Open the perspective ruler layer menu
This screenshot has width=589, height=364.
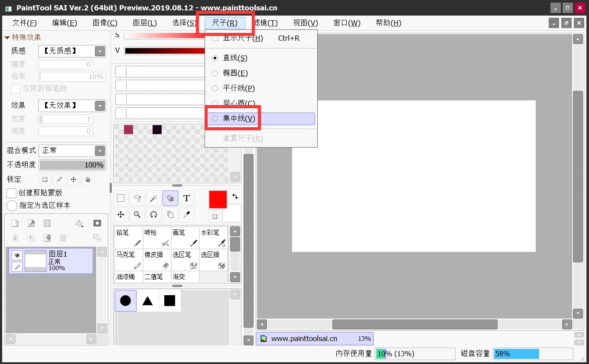[79, 223]
